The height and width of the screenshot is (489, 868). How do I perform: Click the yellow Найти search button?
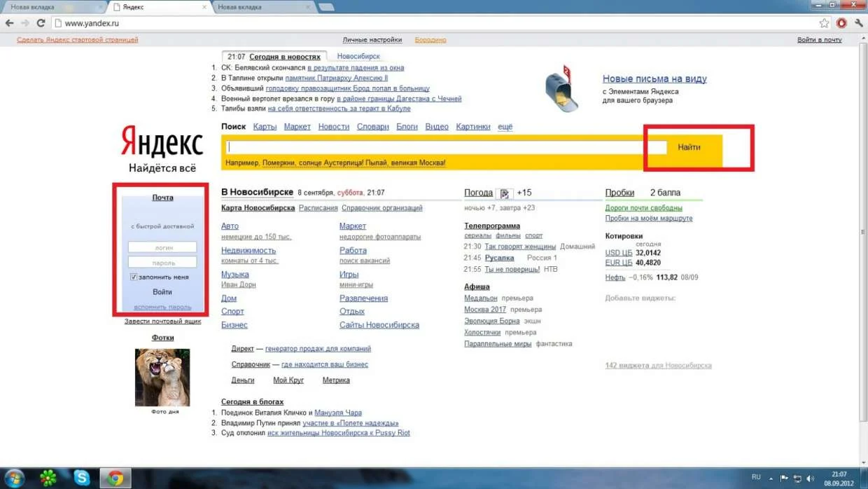tap(689, 147)
